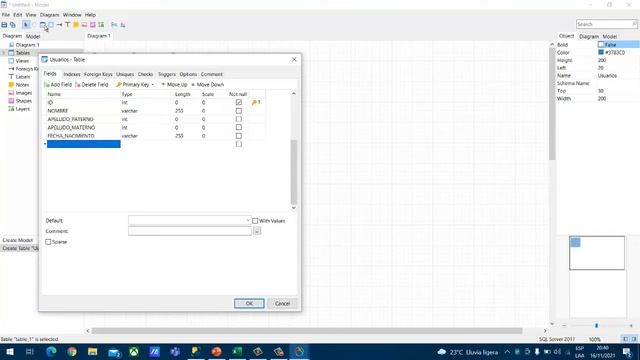Click the first light-blue icon after the Layer tool
This screenshot has height=360, width=640.
point(114,25)
